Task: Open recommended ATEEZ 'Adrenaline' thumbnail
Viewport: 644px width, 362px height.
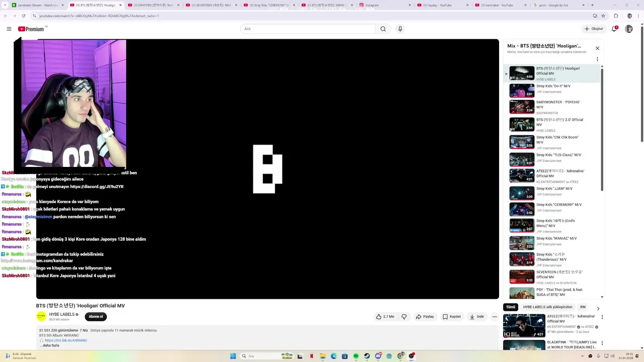Action: tap(524, 326)
